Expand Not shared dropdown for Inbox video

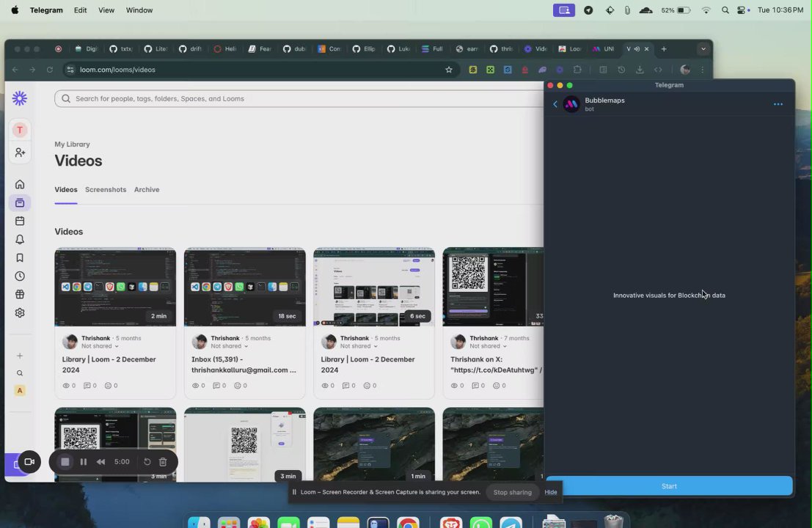pos(230,346)
